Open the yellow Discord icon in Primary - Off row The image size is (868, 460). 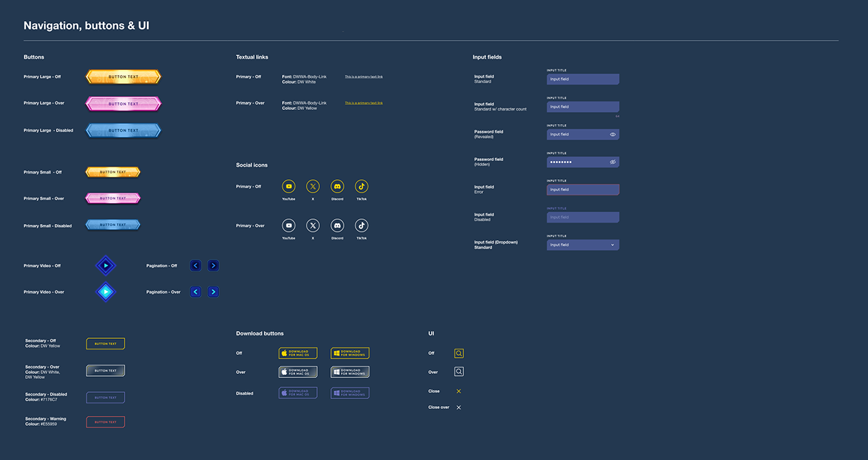pos(337,186)
